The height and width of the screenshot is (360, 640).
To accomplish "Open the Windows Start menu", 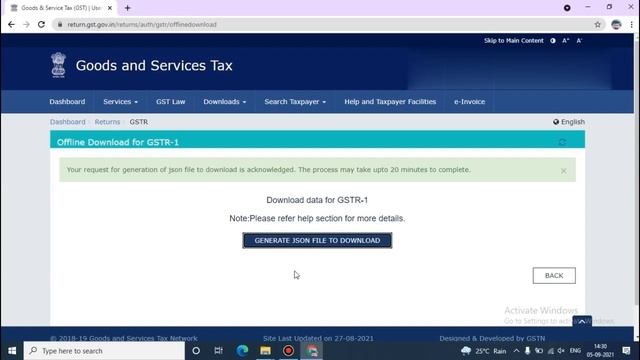I will point(12,351).
